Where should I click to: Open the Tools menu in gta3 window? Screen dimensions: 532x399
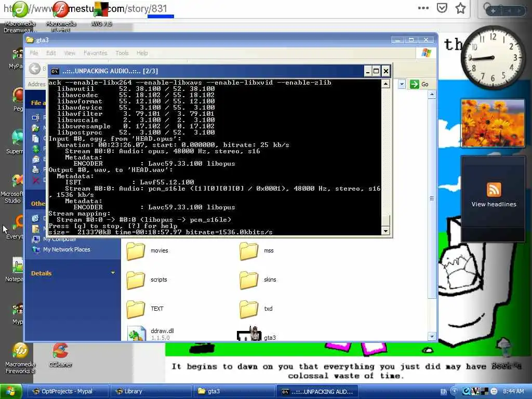[x=122, y=53]
